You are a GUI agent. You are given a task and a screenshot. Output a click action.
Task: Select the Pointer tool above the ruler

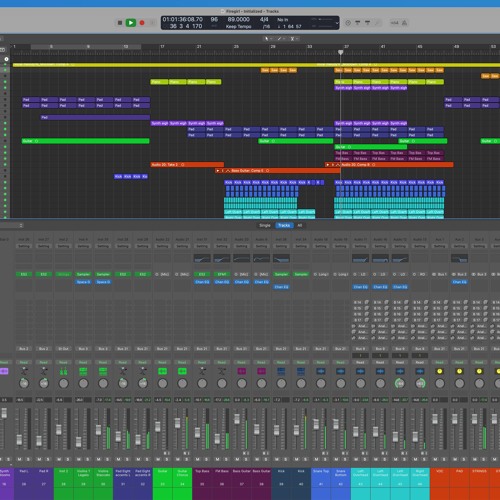[266, 39]
